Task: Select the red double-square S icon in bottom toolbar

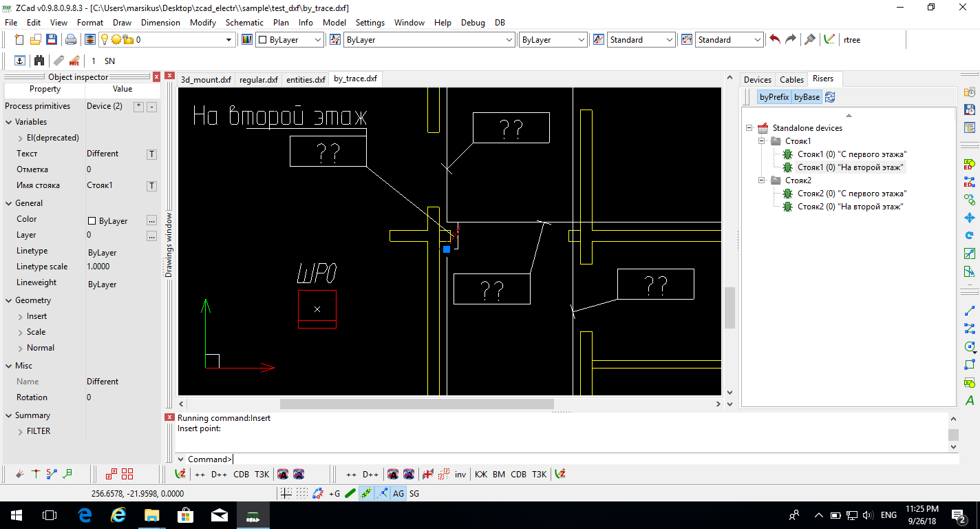Action: coord(111,474)
